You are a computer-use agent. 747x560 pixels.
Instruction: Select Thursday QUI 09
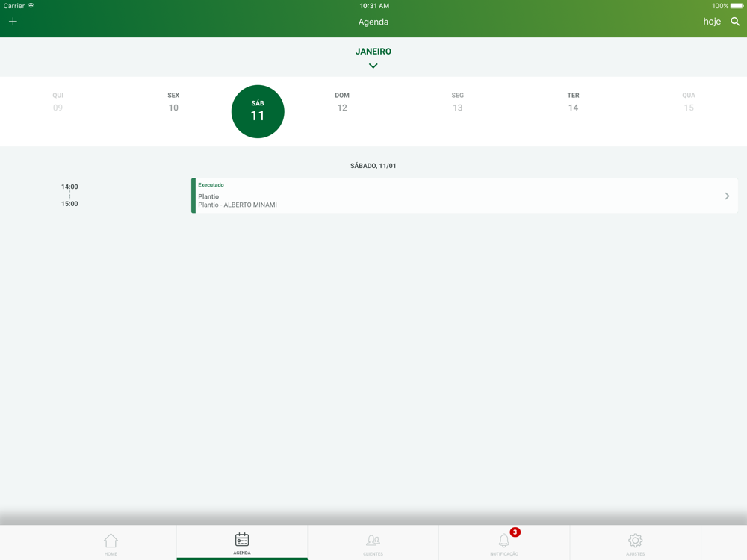coord(58,102)
